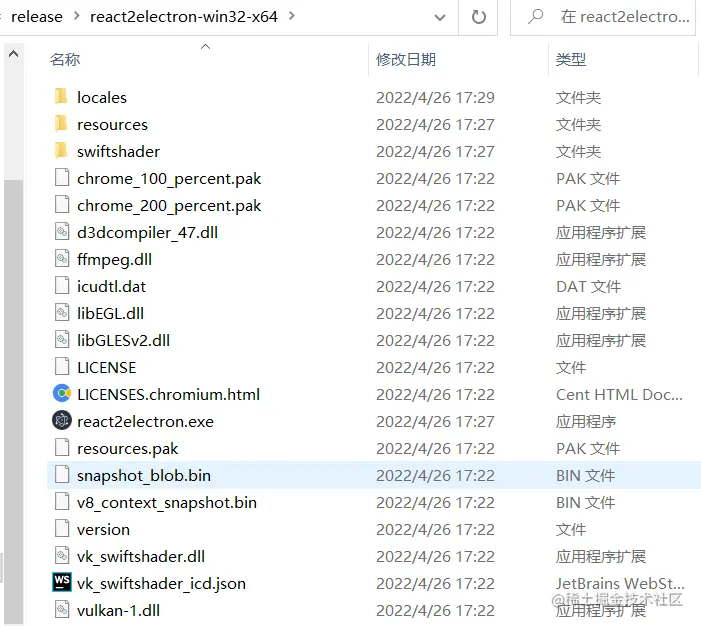Screen dimensions: 701x626
Task: Sort by 类型 column header
Action: coord(570,59)
